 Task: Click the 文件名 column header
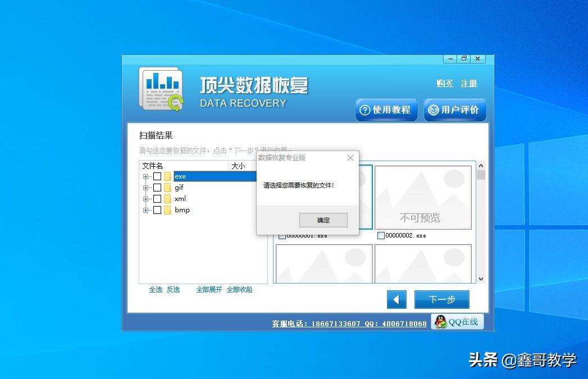pyautogui.click(x=184, y=166)
